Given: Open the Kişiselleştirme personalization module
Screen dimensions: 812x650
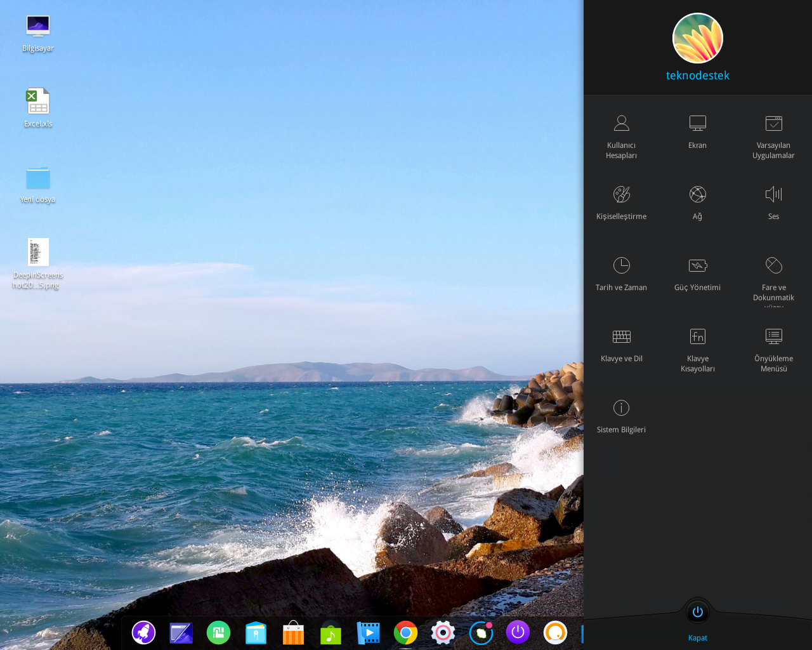Looking at the screenshot, I should (x=621, y=201).
